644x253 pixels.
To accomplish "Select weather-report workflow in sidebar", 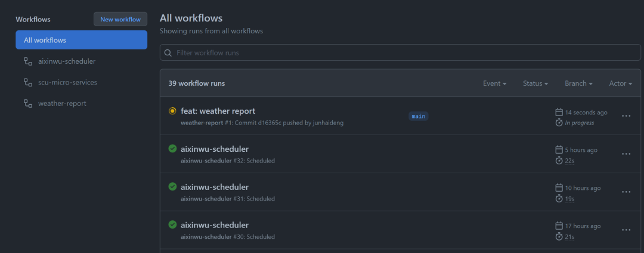I will tap(62, 104).
